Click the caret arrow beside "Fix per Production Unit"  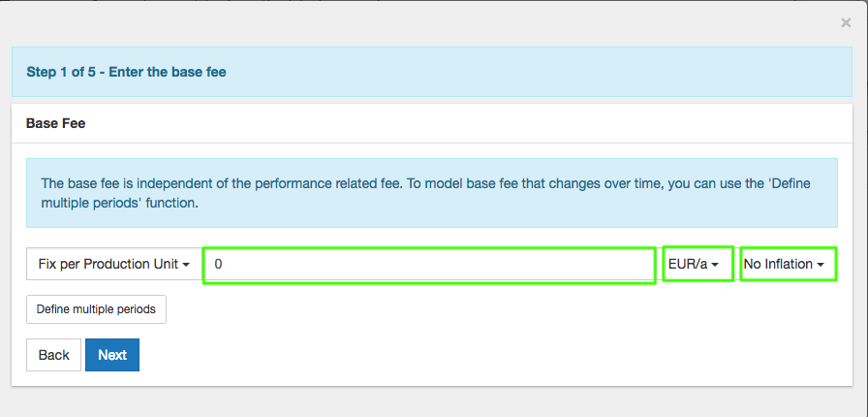click(186, 265)
